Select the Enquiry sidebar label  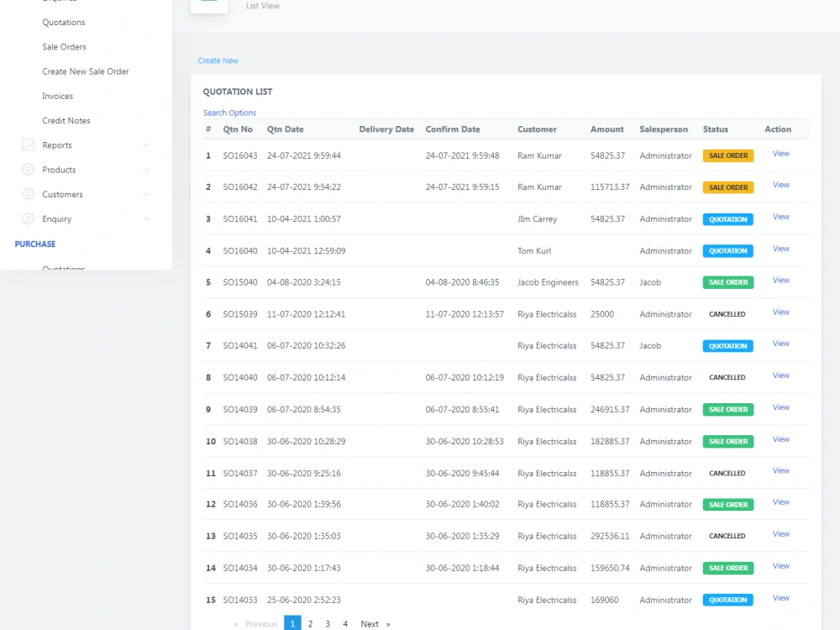point(57,219)
